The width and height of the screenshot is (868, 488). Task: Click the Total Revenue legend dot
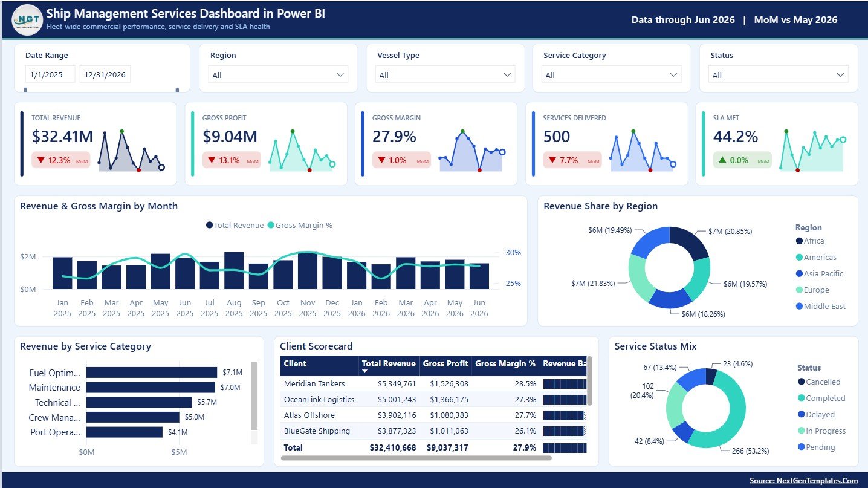209,225
